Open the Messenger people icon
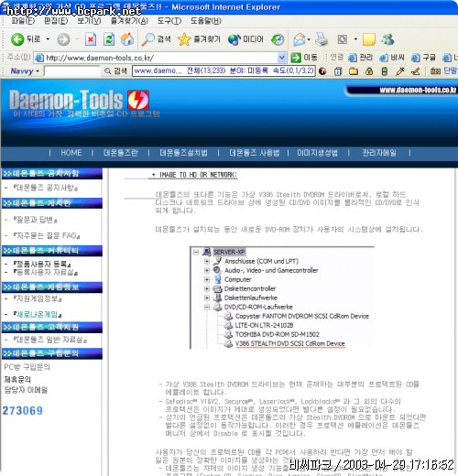Viewport: 458px width, 476px height. 387,39
